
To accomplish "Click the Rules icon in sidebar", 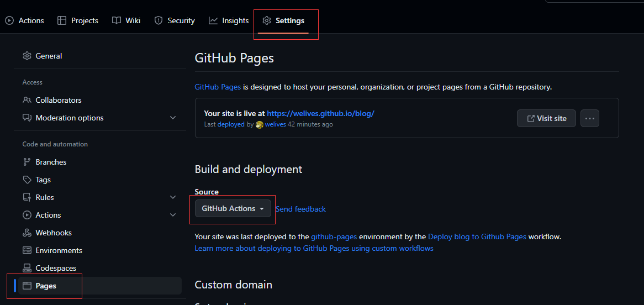I will tap(27, 197).
